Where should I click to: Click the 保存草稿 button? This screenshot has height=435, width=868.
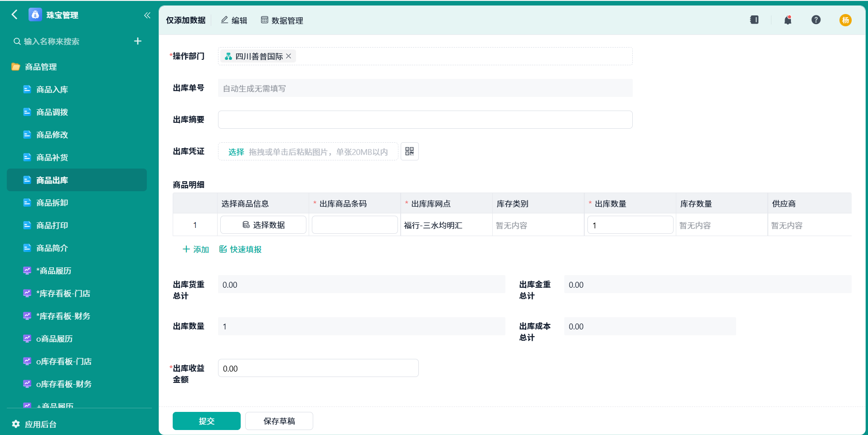tap(279, 421)
